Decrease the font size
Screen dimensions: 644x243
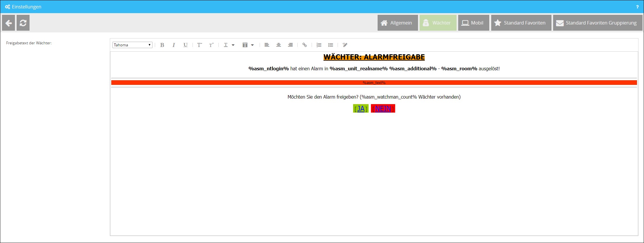point(211,45)
